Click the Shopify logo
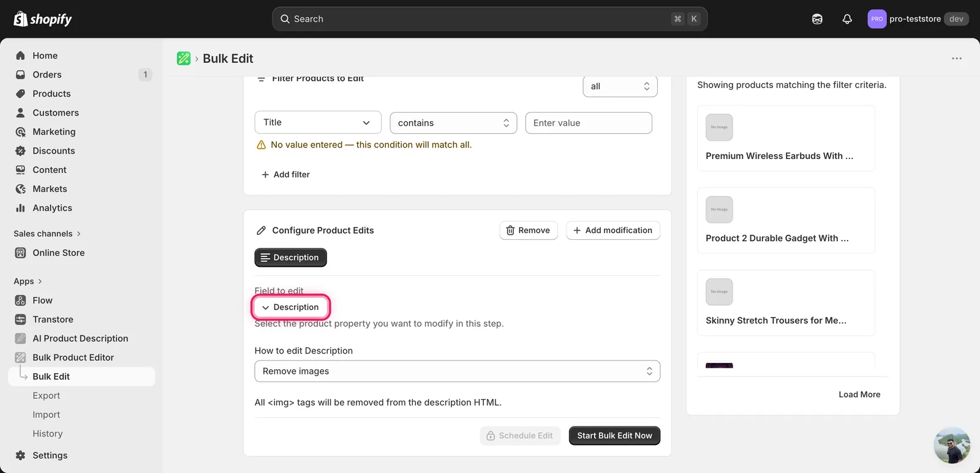 pyautogui.click(x=43, y=19)
